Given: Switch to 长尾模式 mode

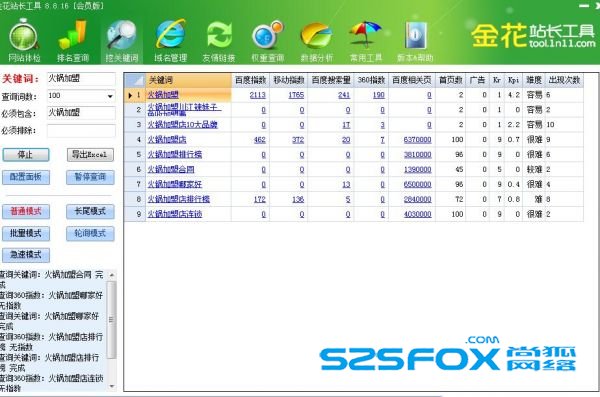Looking at the screenshot, I should 90,212.
